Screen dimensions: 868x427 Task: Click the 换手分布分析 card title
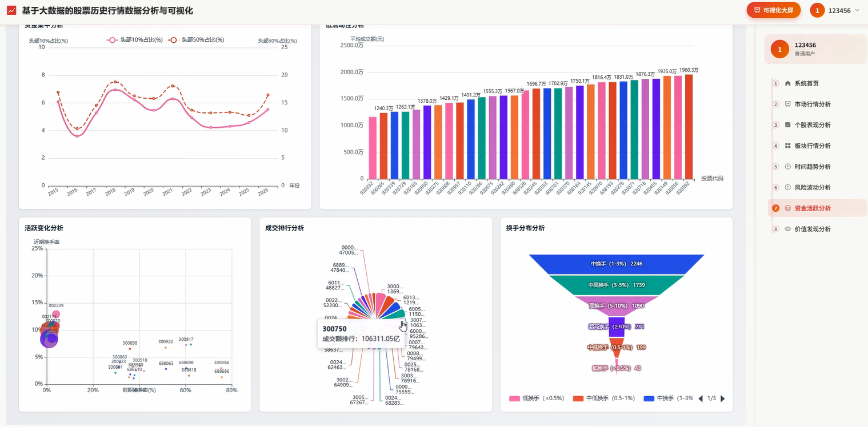[x=525, y=228]
